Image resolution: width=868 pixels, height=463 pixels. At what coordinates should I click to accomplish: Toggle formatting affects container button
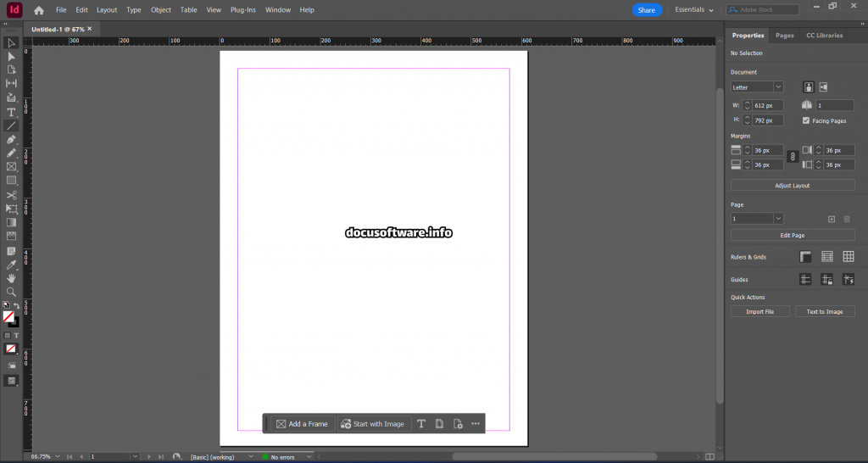[7, 336]
